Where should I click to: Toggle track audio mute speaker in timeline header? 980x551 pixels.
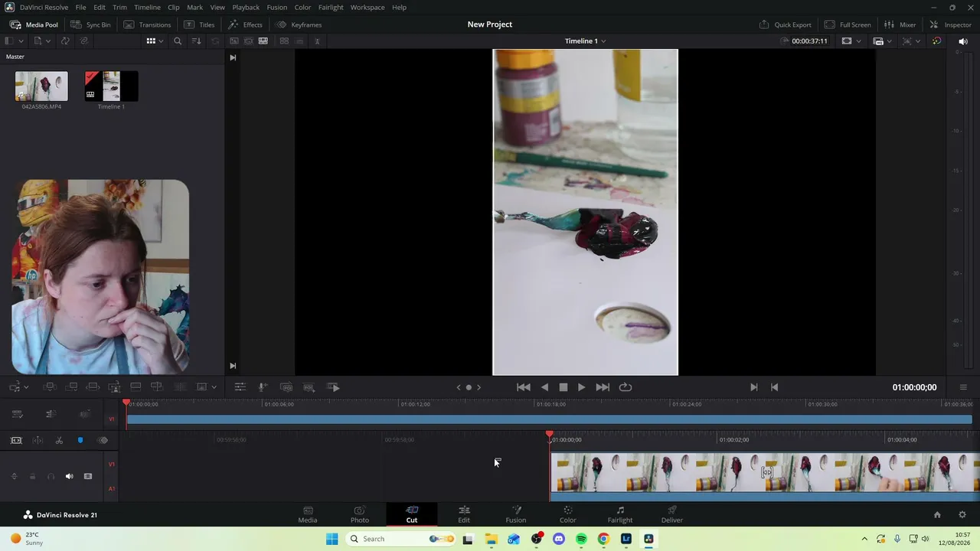click(x=69, y=476)
